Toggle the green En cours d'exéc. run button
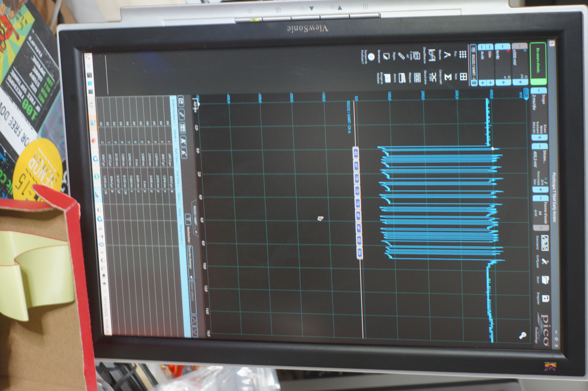 point(538,64)
